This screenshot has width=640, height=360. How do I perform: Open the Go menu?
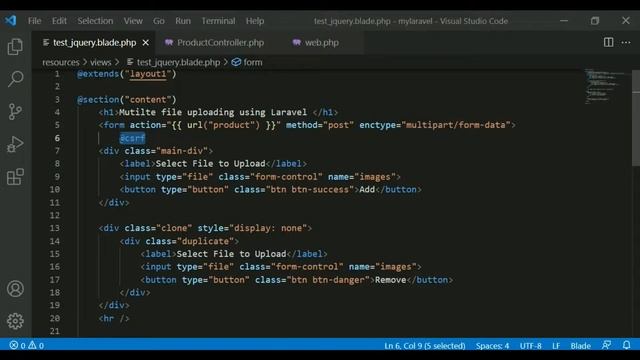click(159, 21)
